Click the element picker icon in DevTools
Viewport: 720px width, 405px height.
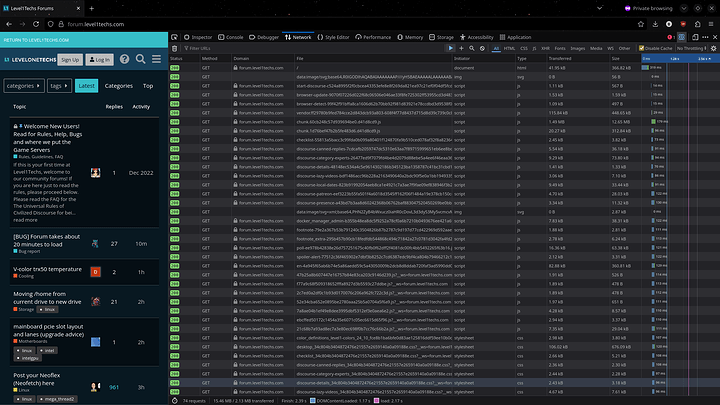coord(176,36)
